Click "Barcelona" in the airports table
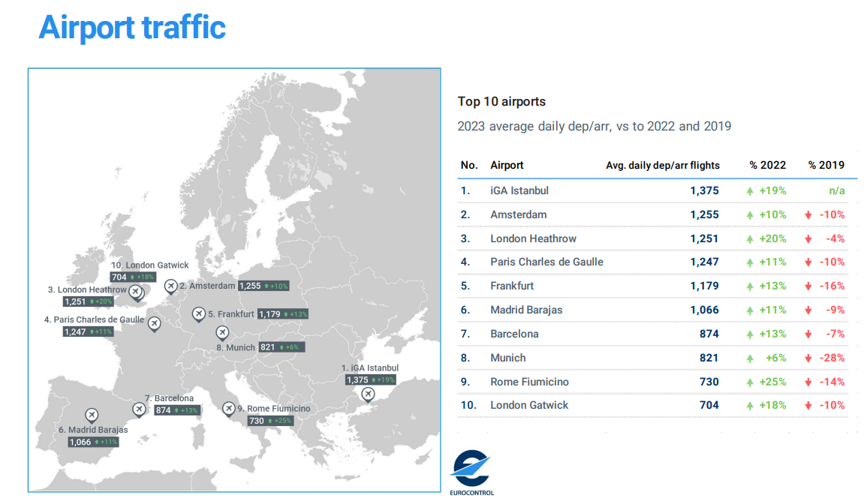Viewport: 867px width, 504px height. 514,334
